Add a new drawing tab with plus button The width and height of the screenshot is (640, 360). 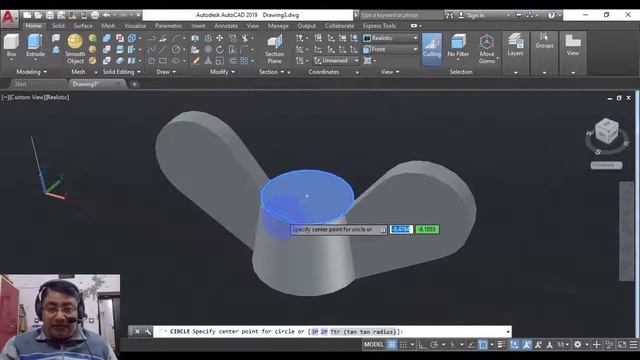(134, 84)
